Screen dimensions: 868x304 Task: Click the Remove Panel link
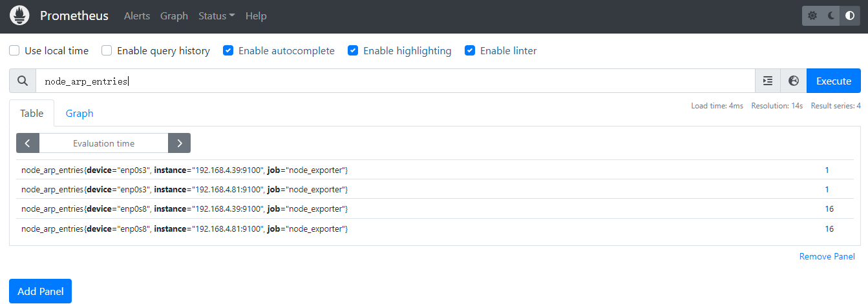click(x=827, y=256)
